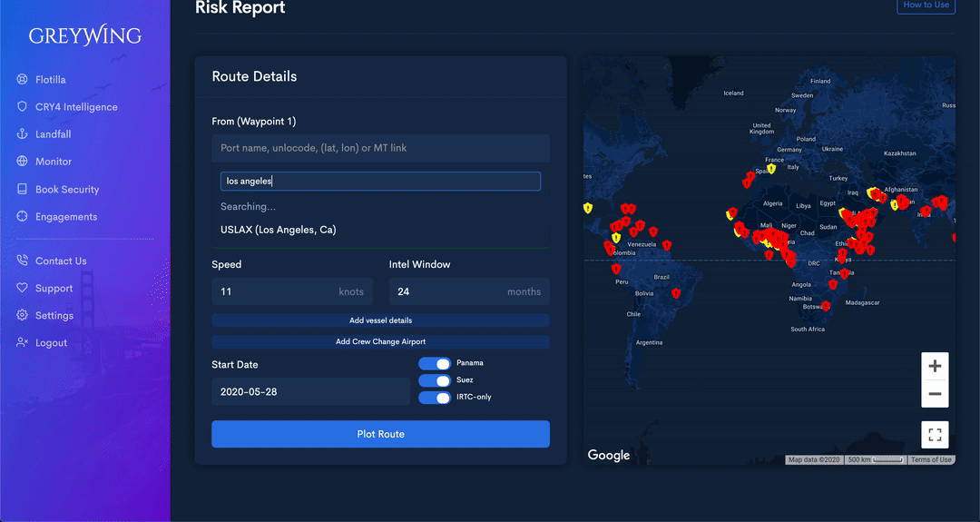980x522 pixels.
Task: Zoom in on the map
Action: (x=935, y=367)
